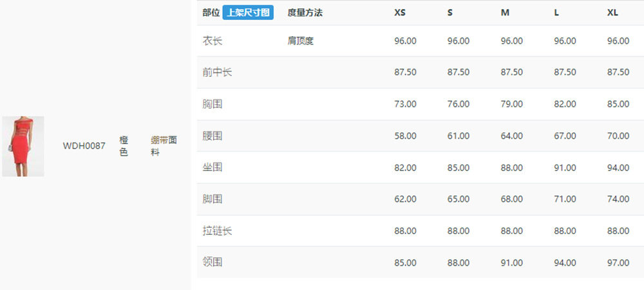Click the 橙色 color label
The height and width of the screenshot is (290, 644).
[124, 147]
